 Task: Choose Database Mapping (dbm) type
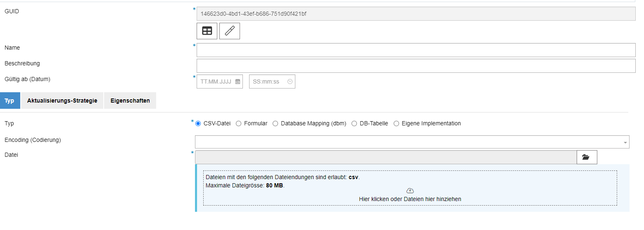point(276,123)
